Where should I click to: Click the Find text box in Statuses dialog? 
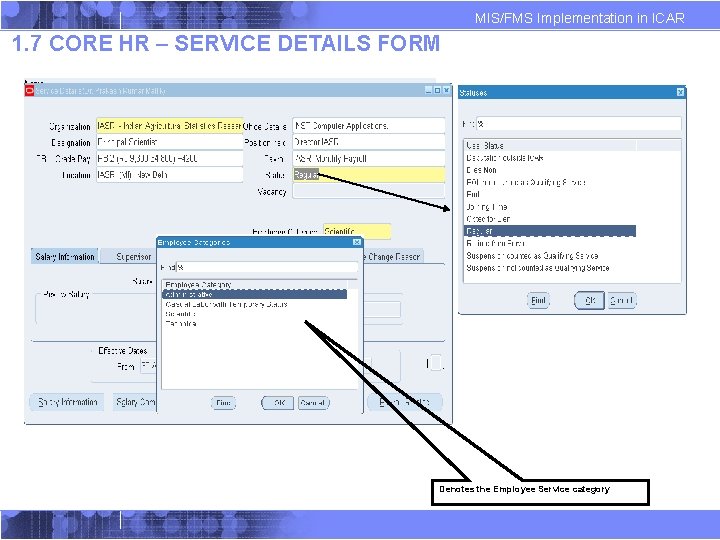(x=579, y=124)
